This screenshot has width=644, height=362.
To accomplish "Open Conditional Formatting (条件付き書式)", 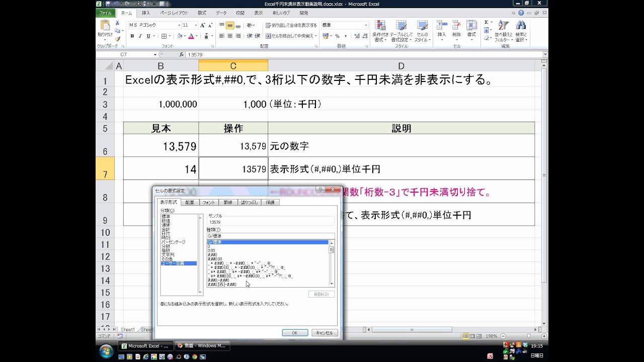I will 380,31.
